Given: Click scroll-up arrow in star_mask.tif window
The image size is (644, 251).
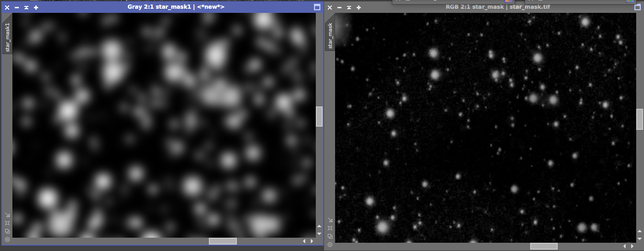Looking at the screenshot, I should (640, 231).
